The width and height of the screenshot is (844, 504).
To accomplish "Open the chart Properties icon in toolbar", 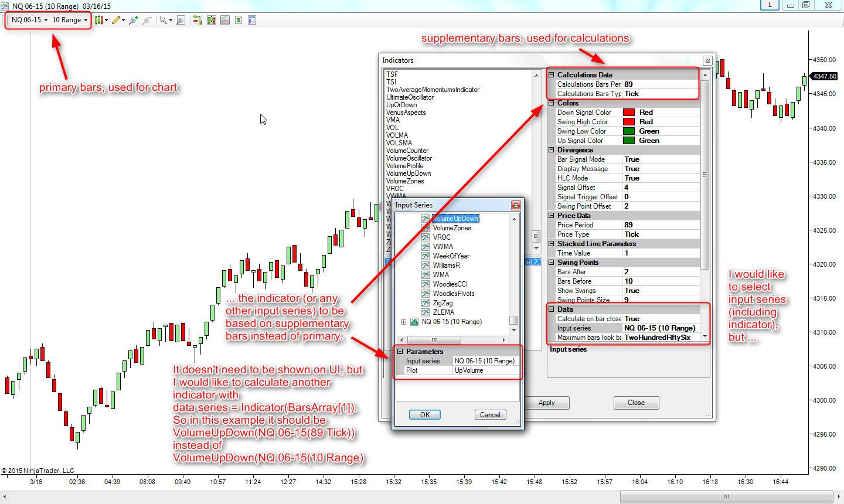I will pyautogui.click(x=252, y=20).
